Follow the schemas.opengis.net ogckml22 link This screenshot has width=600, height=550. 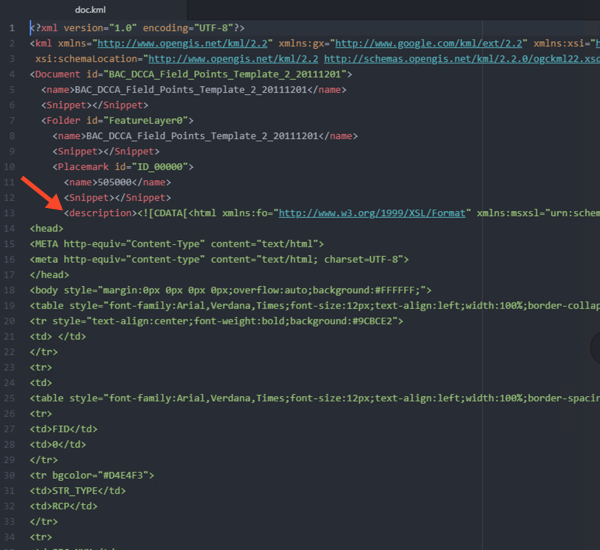click(x=462, y=59)
